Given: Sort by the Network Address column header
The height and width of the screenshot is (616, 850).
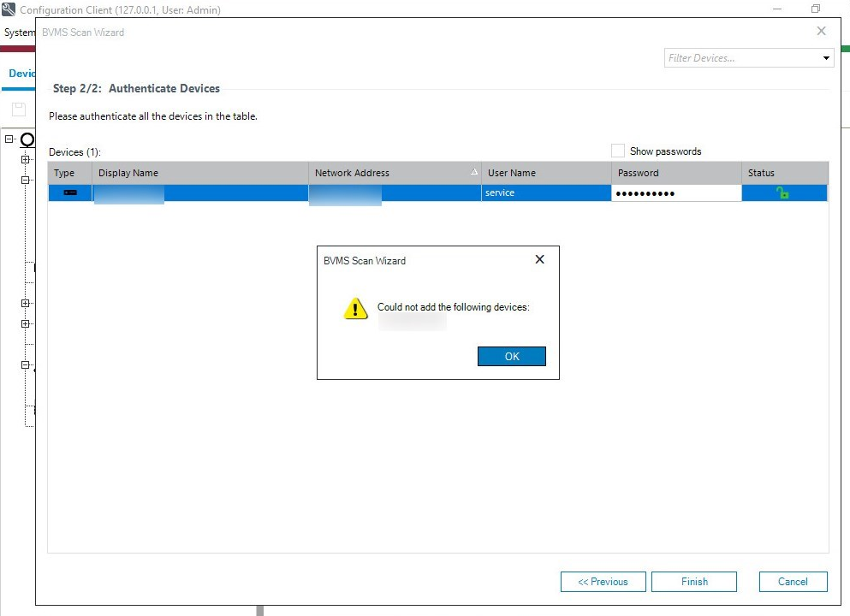Looking at the screenshot, I should [395, 173].
